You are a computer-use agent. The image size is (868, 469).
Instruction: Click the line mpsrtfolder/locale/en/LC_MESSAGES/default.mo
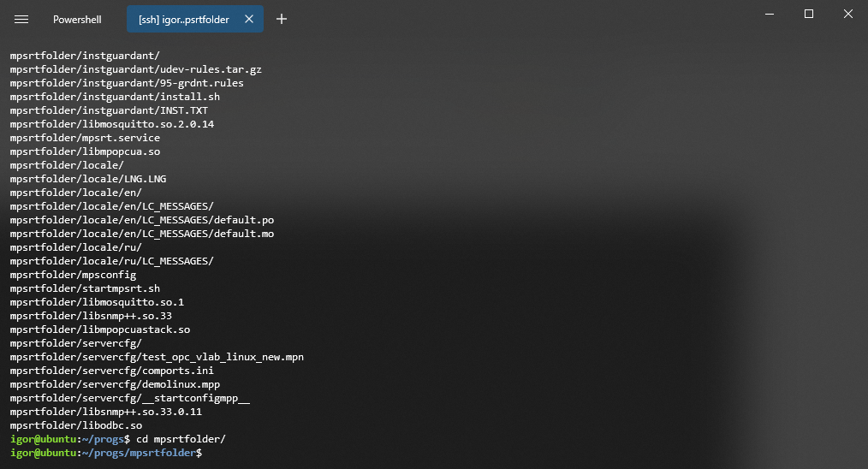point(142,234)
